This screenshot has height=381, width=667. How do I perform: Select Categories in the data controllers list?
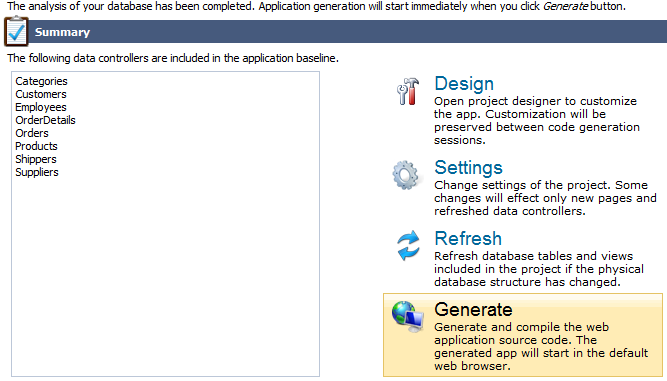tap(41, 81)
